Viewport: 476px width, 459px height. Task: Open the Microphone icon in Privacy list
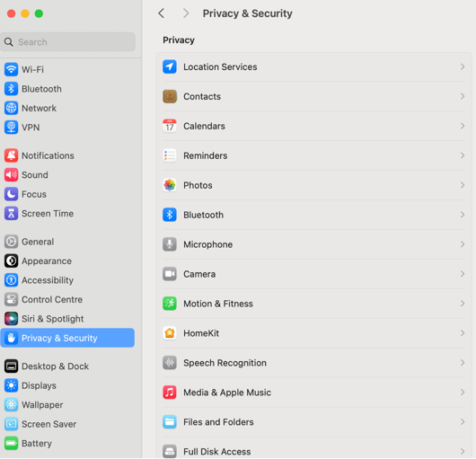tap(170, 244)
